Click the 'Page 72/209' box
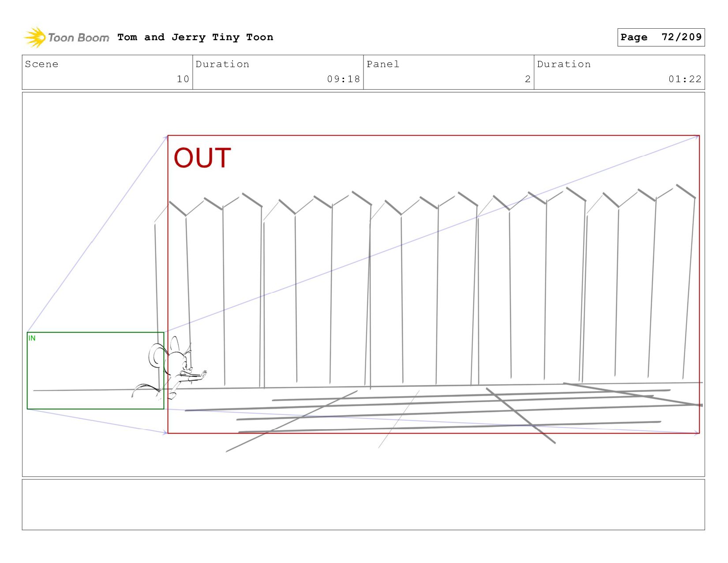Viewport: 728px width, 563px height. click(661, 37)
